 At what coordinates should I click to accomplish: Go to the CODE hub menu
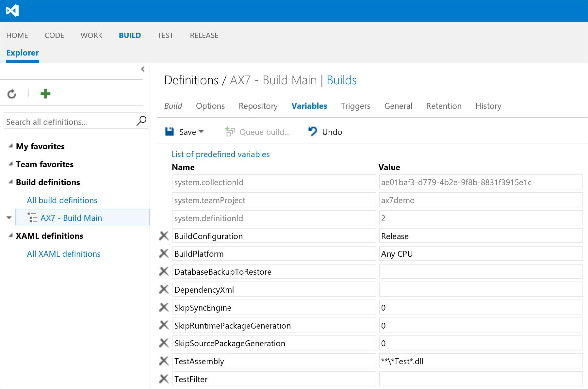[x=54, y=35]
